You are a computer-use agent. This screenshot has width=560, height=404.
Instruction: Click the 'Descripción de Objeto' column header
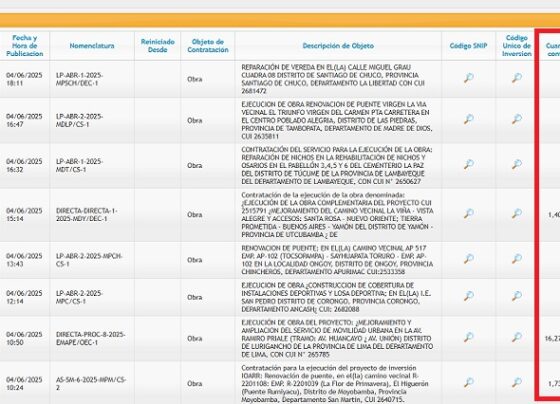click(x=338, y=46)
